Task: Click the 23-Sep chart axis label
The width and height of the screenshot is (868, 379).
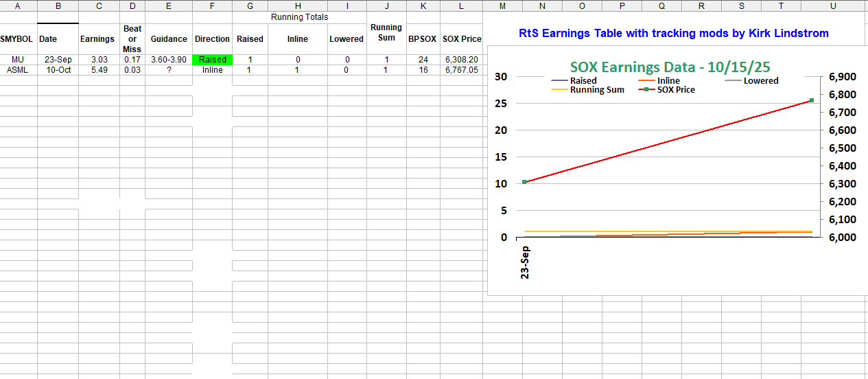Action: pos(525,262)
